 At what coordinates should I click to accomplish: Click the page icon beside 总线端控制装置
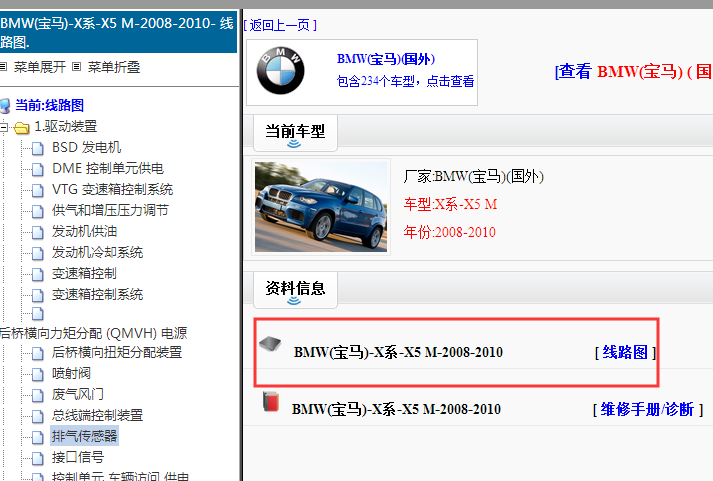(x=38, y=416)
